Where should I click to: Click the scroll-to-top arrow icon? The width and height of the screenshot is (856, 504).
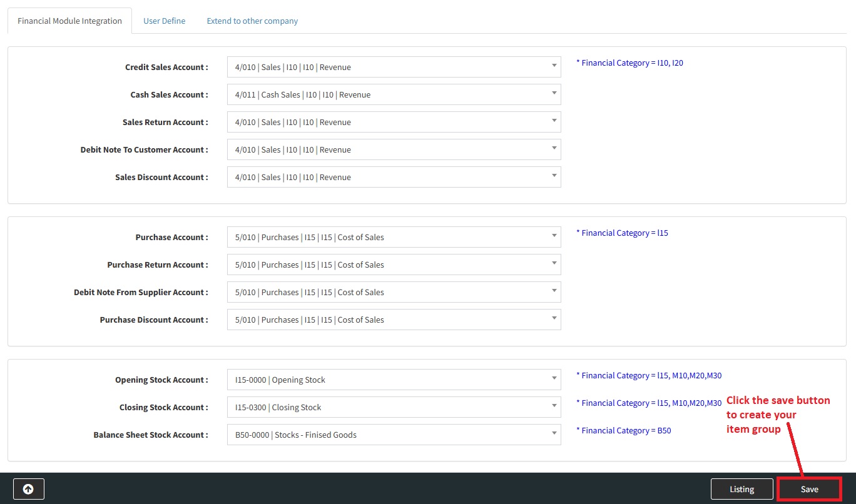point(28,489)
